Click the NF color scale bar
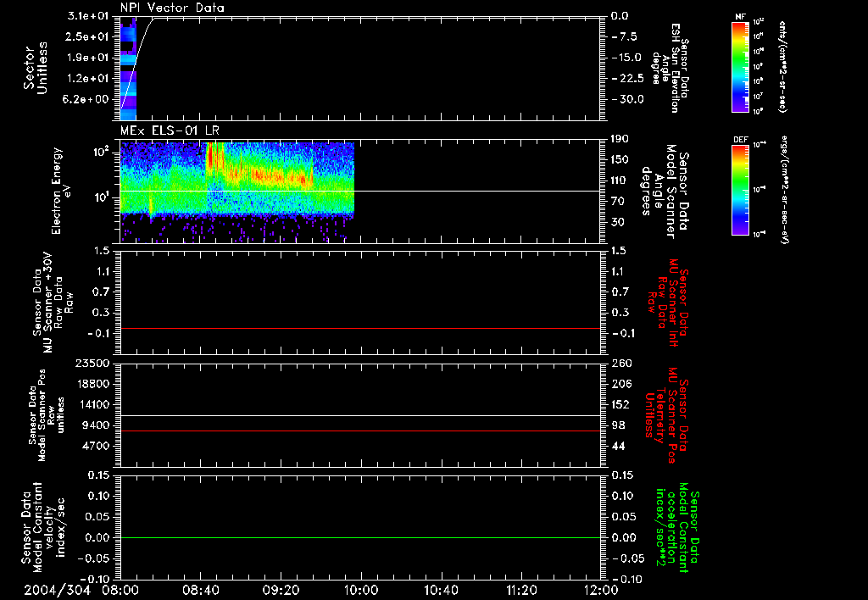This screenshot has width=868, height=600. pos(740,66)
